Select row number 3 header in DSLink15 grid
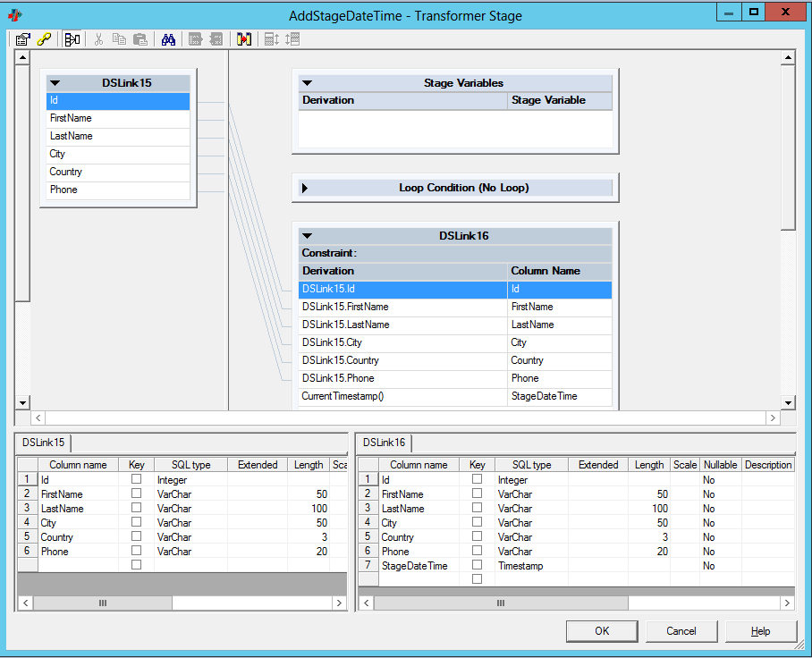The width and height of the screenshot is (812, 658). [27, 508]
